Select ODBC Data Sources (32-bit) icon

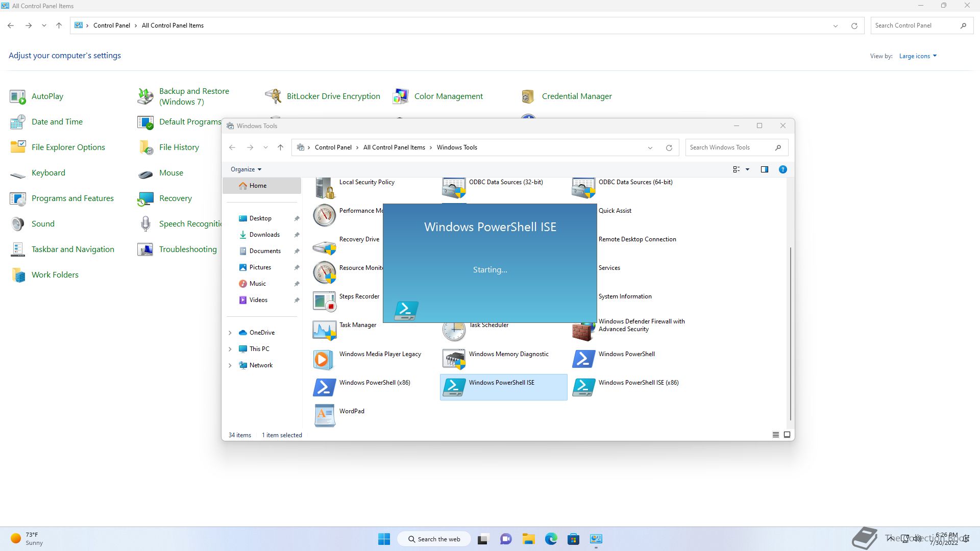[x=454, y=188]
